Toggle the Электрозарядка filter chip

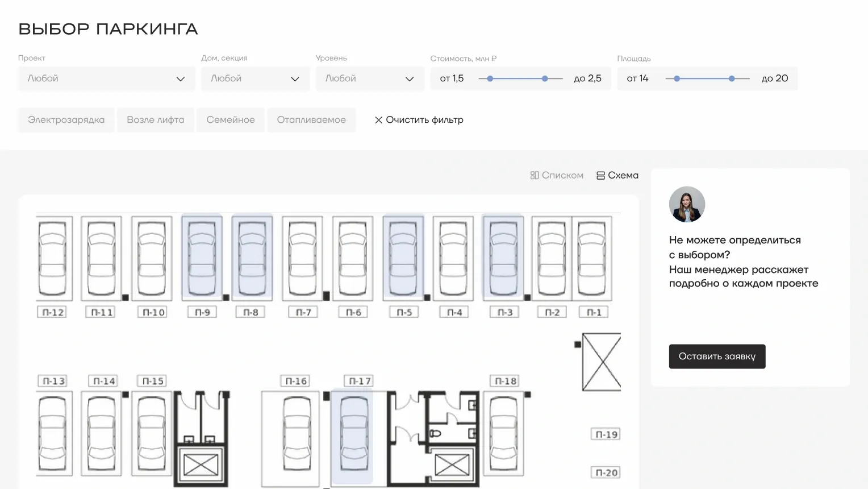pos(66,120)
